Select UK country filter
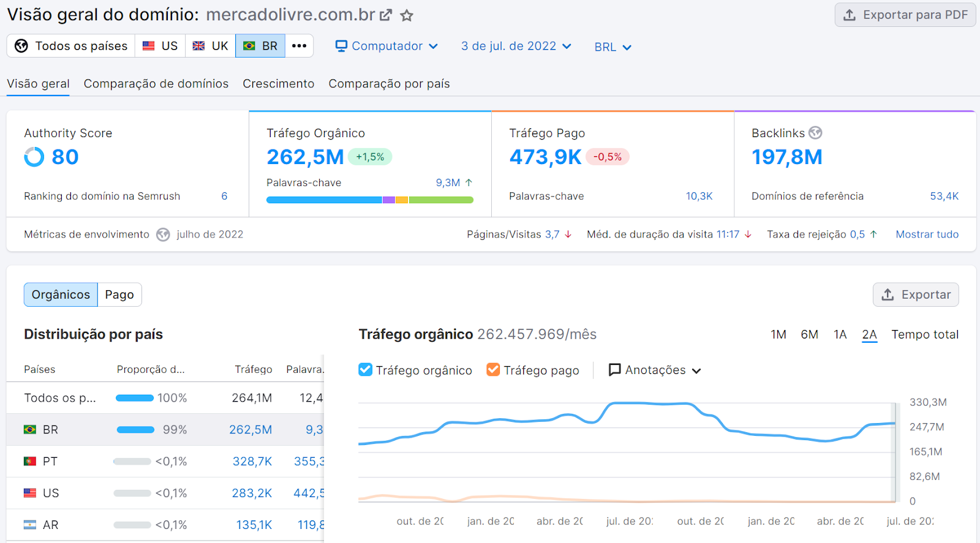The width and height of the screenshot is (980, 543). 211,46
